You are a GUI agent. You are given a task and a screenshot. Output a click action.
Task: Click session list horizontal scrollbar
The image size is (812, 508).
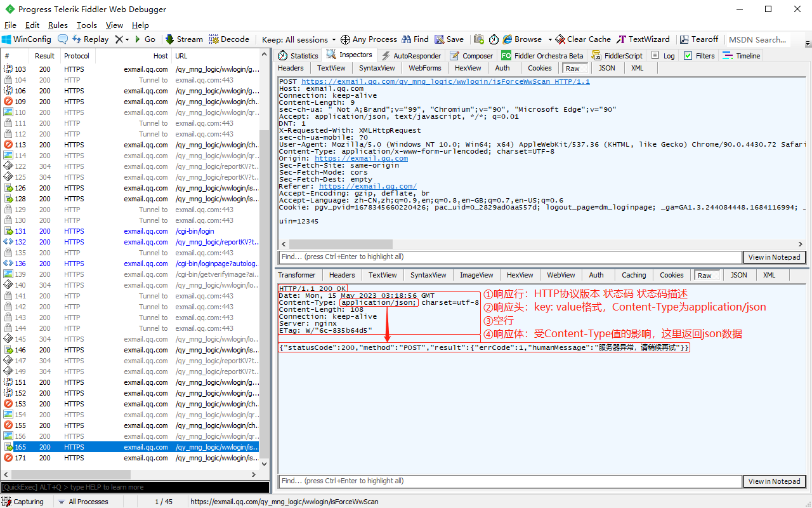click(71, 474)
